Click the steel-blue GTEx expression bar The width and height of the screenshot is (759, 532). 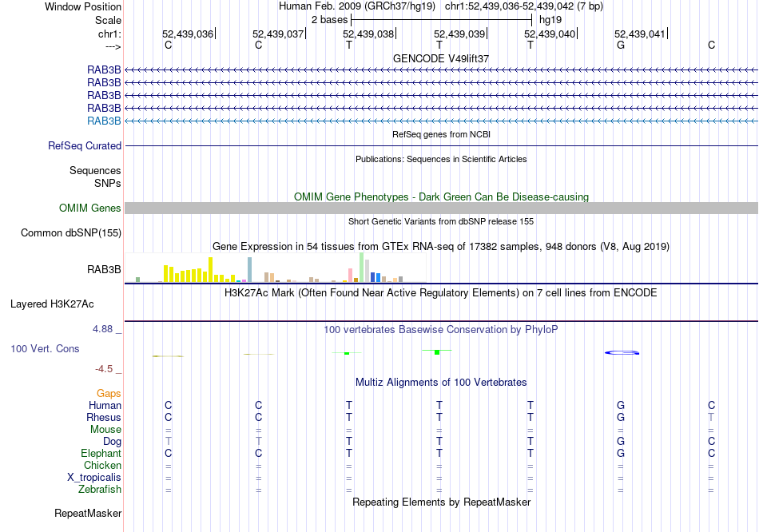[x=250, y=270]
